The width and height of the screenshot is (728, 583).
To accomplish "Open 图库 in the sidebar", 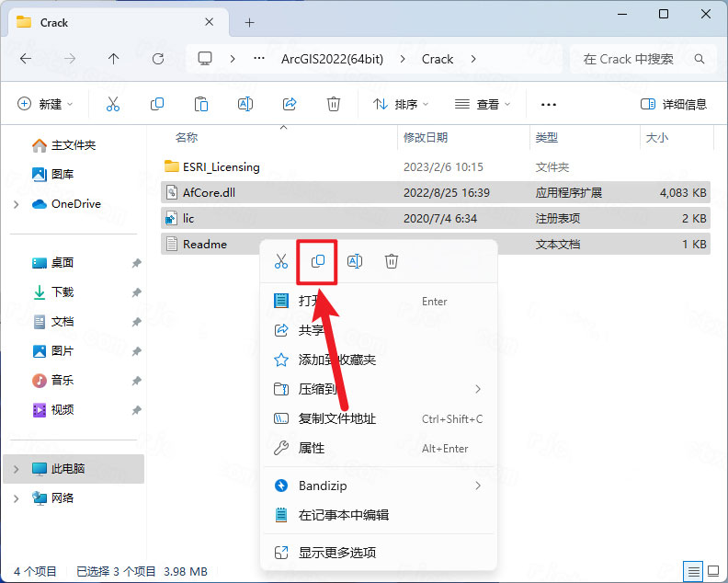I will pyautogui.click(x=53, y=174).
